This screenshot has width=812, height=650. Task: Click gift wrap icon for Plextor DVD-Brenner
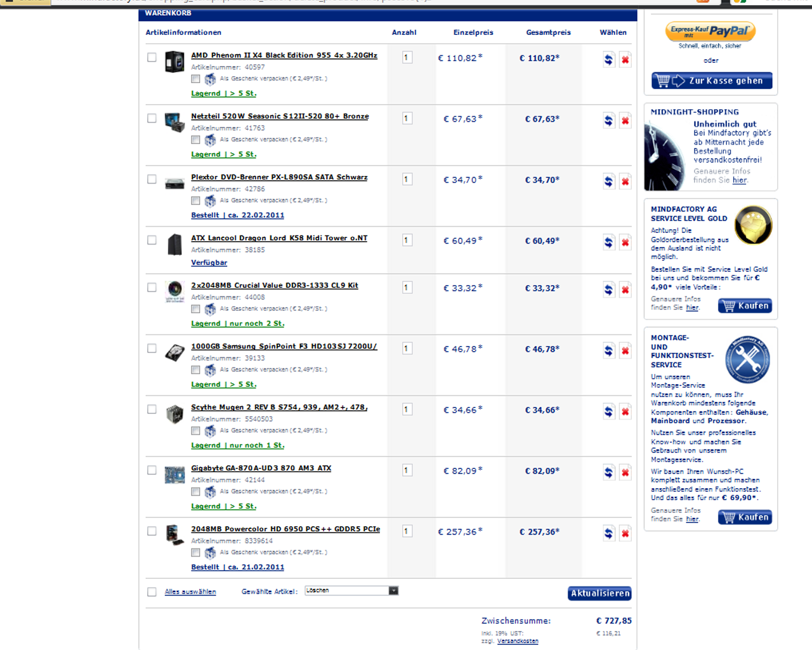pos(210,201)
